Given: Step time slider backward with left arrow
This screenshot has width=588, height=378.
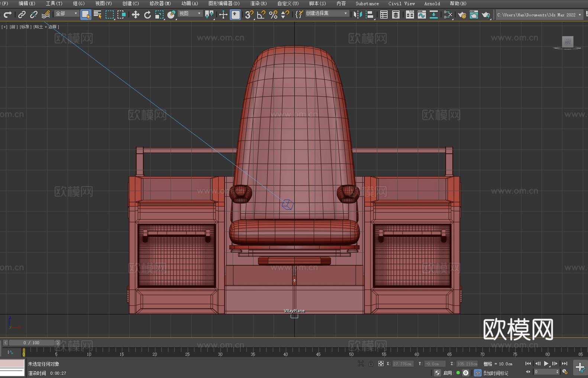Looking at the screenshot, I should tap(5, 343).
